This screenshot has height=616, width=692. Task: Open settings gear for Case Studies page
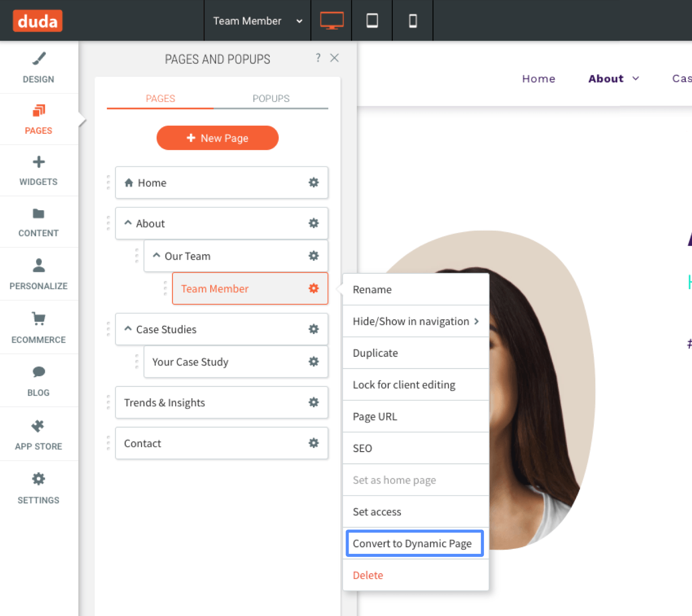pos(314,329)
